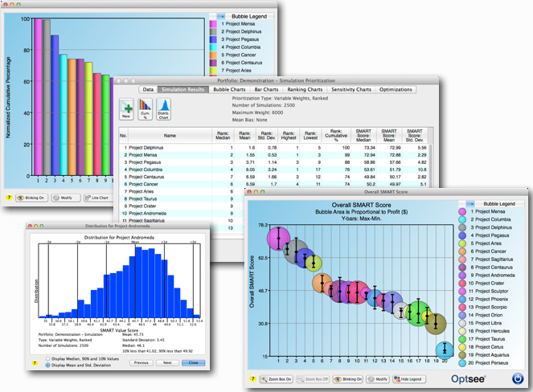Image resolution: width=533 pixels, height=392 pixels.
Task: Click the Previous button in the distribution window
Action: (x=141, y=363)
